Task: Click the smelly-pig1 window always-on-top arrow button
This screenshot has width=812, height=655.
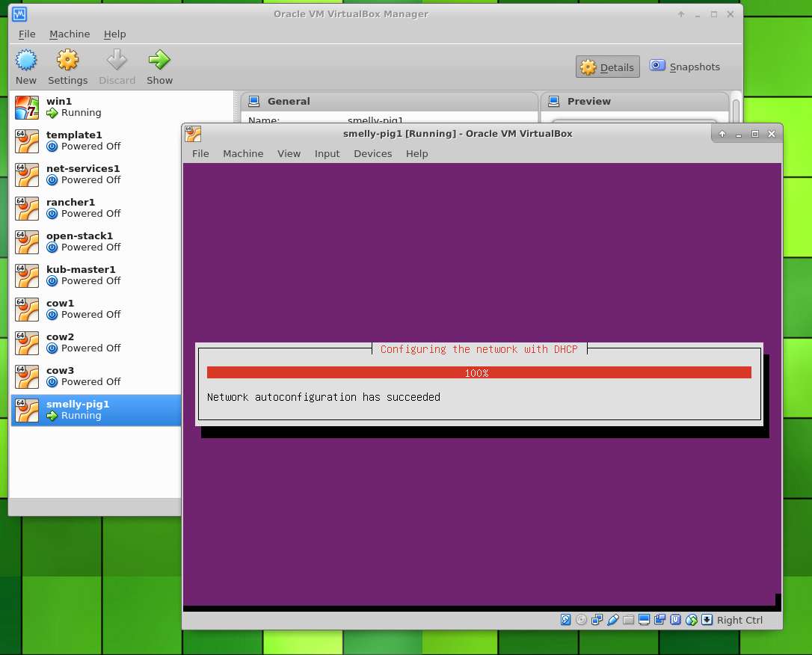Action: 722,134
